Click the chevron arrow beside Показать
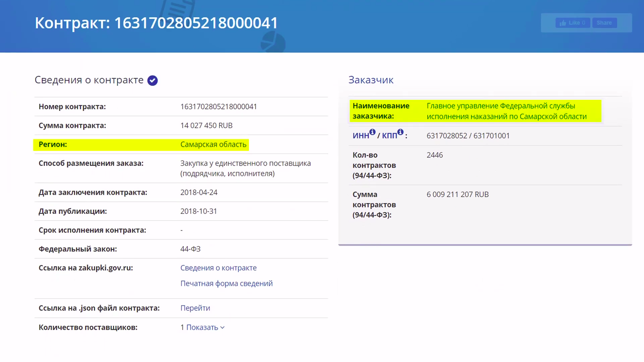Screen dimensions: 644x362 pos(222,328)
